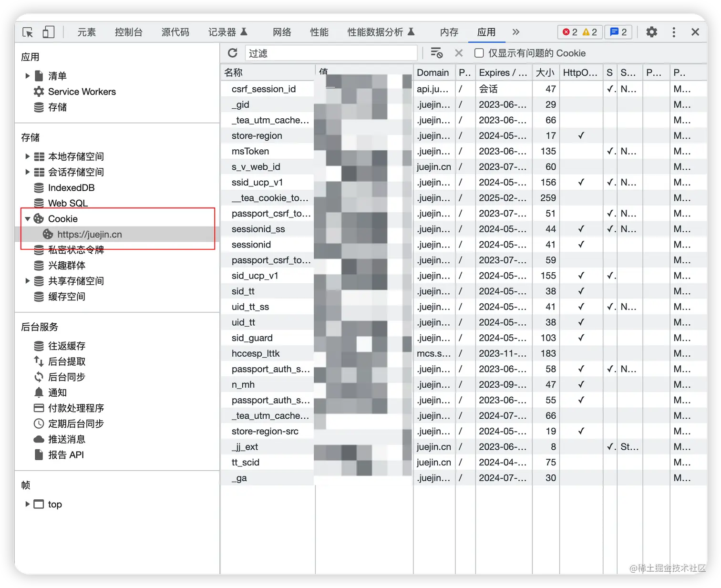
Task: Open DevTools settings gear
Action: (x=651, y=32)
